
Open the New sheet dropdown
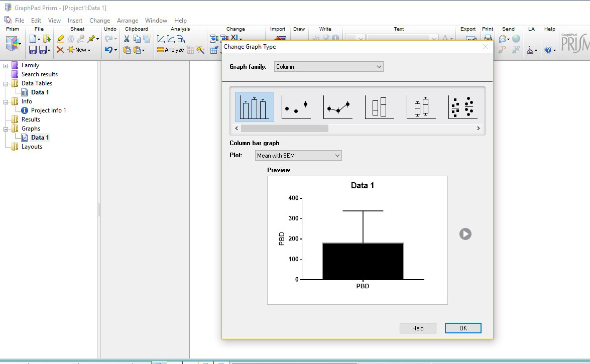[79, 50]
